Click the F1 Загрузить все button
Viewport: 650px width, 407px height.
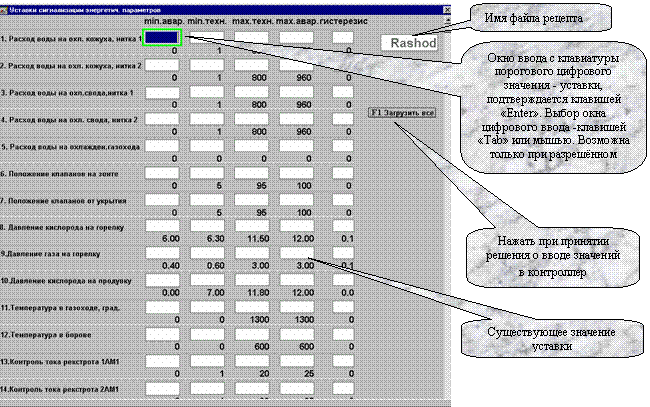click(402, 112)
